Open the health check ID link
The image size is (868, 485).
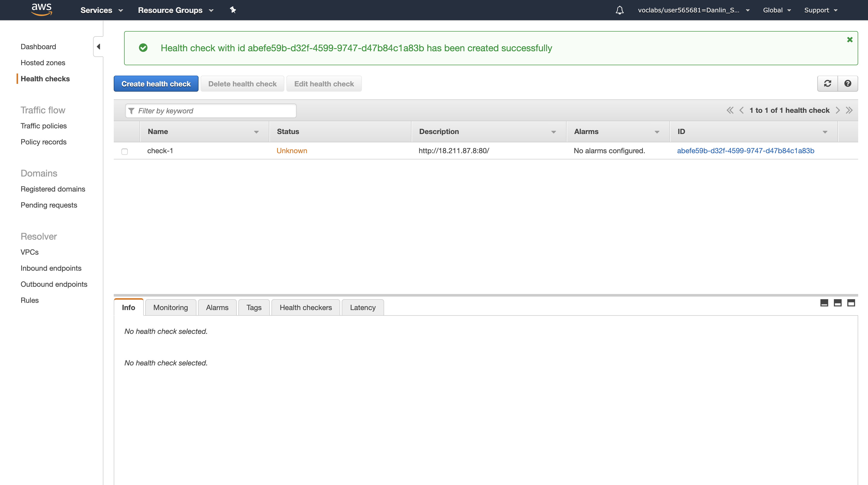(x=745, y=151)
